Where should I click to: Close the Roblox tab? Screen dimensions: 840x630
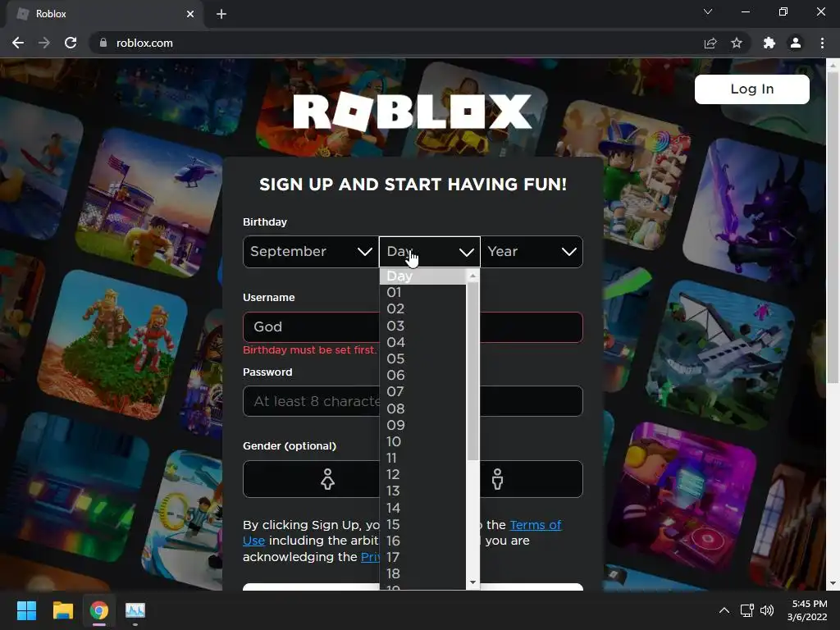coord(190,14)
